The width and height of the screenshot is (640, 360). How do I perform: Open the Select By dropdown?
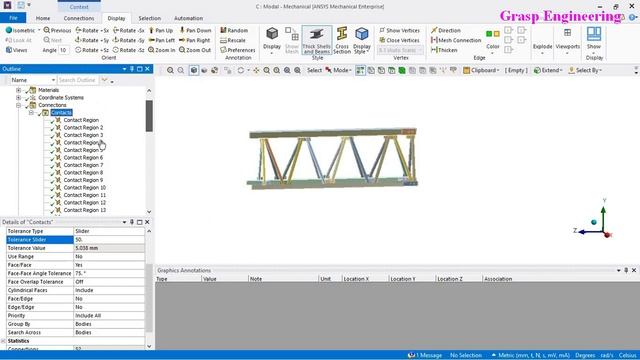(x=585, y=70)
